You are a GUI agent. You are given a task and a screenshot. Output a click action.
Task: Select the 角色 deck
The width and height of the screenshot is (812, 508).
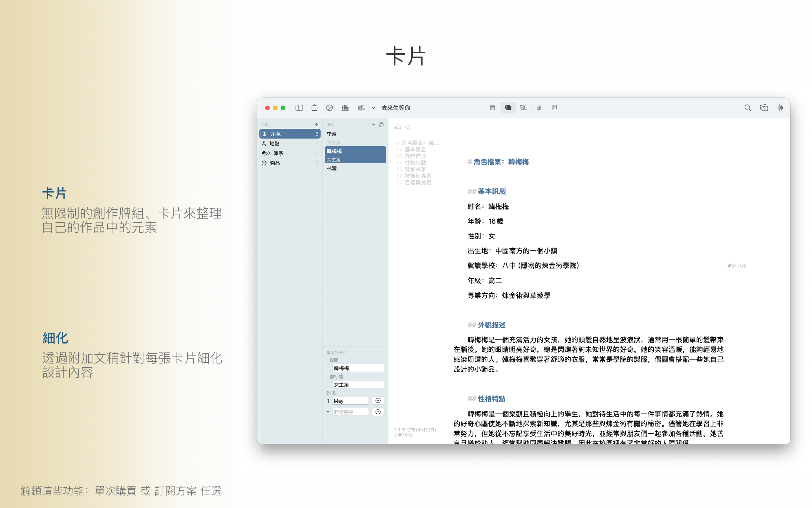pyautogui.click(x=290, y=134)
